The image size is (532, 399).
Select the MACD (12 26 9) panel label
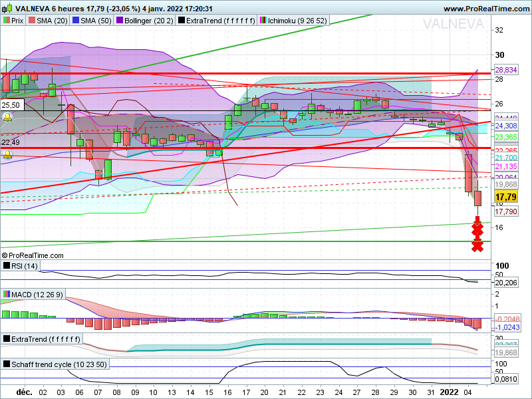[37, 294]
